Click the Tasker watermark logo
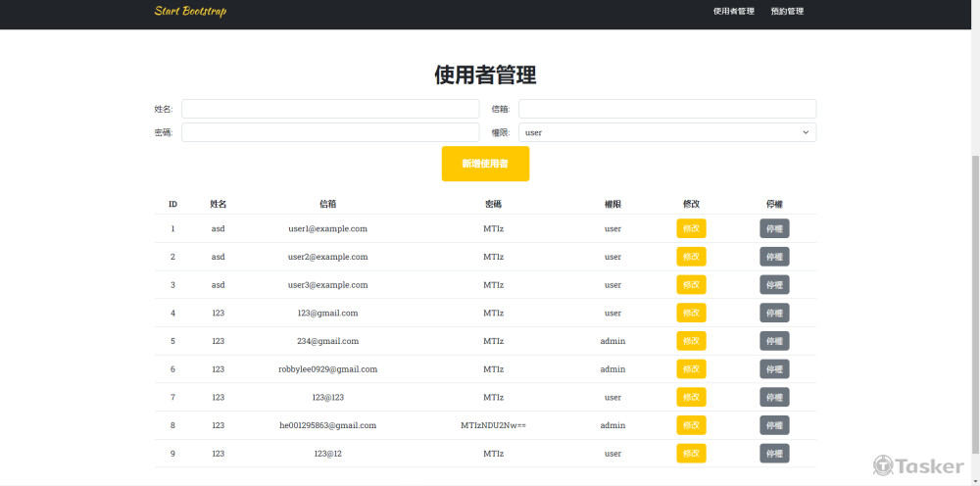Image resolution: width=980 pixels, height=486 pixels. tap(919, 465)
